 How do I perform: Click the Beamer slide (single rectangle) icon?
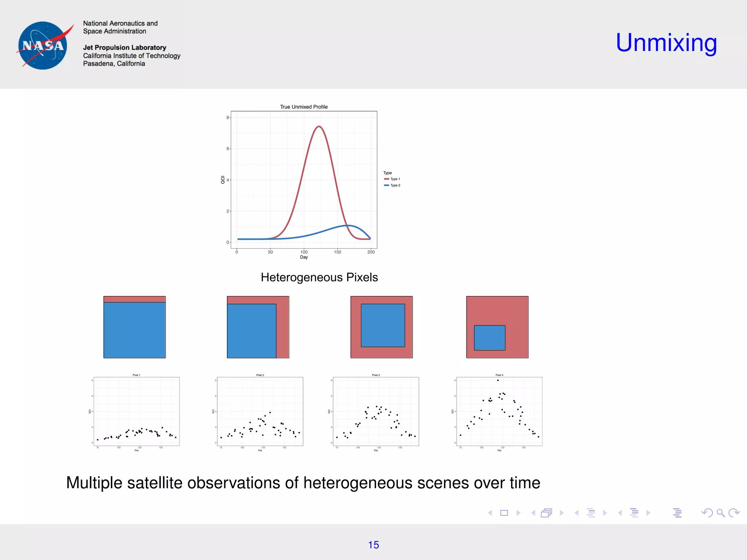pos(504,513)
